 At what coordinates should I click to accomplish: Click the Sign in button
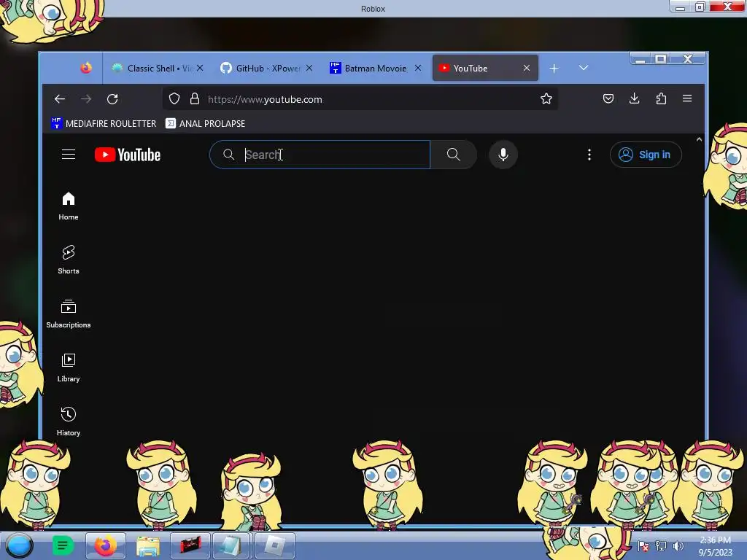(x=646, y=155)
